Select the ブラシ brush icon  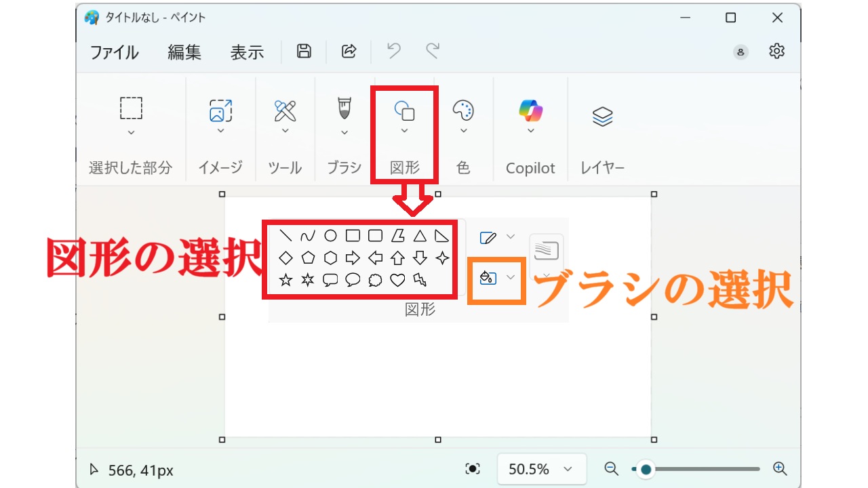click(344, 108)
